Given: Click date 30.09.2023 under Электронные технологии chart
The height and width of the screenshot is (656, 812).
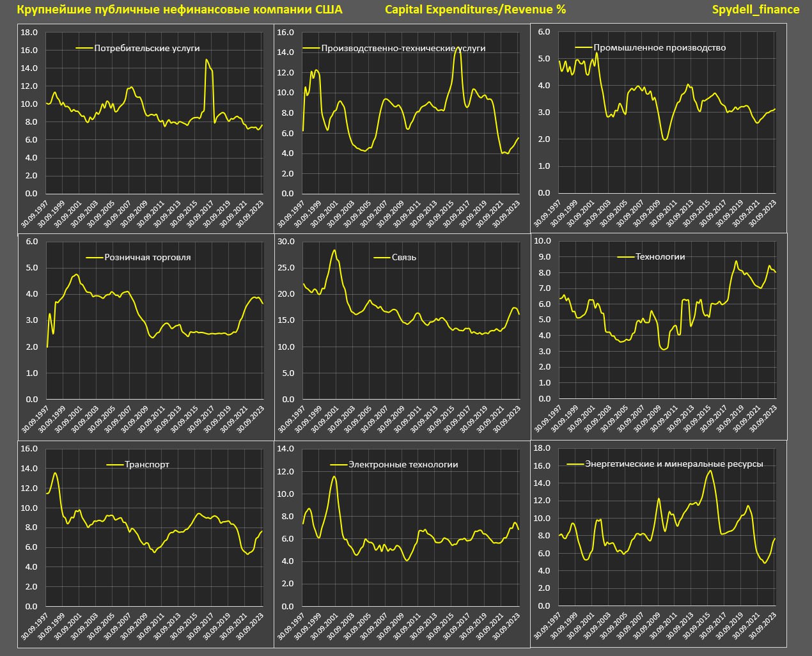Looking at the screenshot, I should point(506,625).
